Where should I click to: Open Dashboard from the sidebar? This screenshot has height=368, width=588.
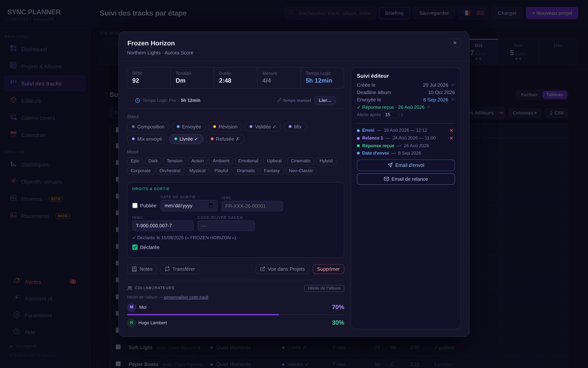(x=34, y=49)
